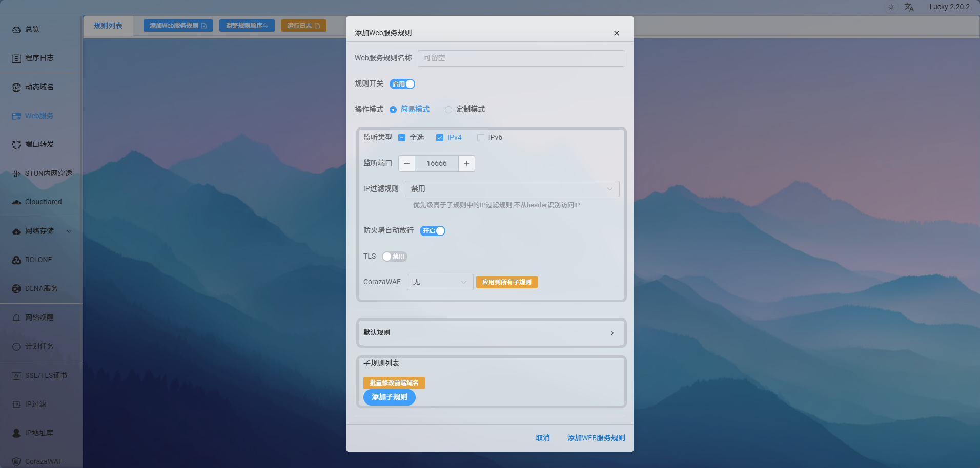This screenshot has width=980, height=468.
Task: Click the Cloudflared cloud icon
Action: tap(16, 202)
